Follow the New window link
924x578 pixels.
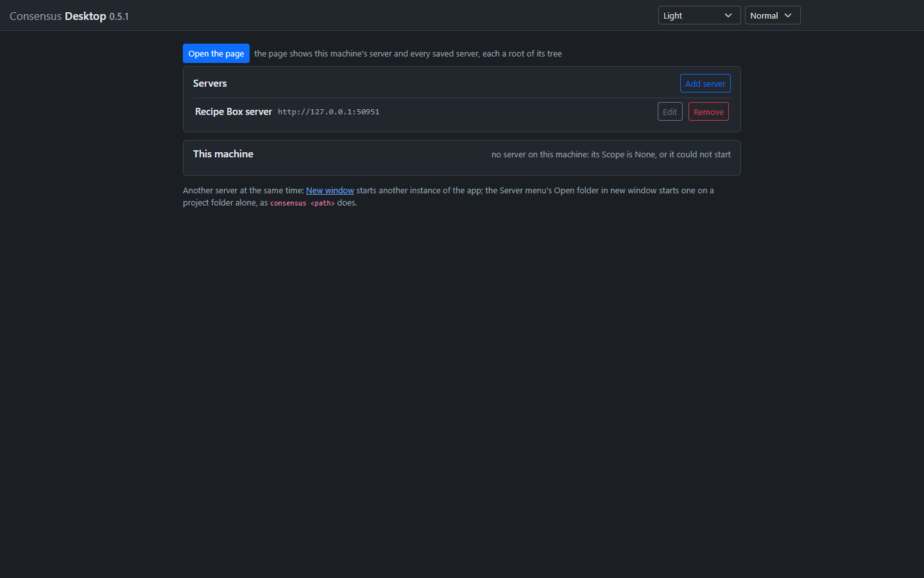pyautogui.click(x=330, y=190)
